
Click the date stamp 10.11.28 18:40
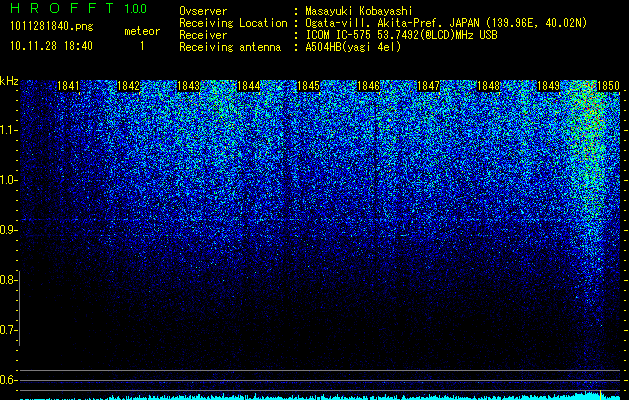coord(51,46)
